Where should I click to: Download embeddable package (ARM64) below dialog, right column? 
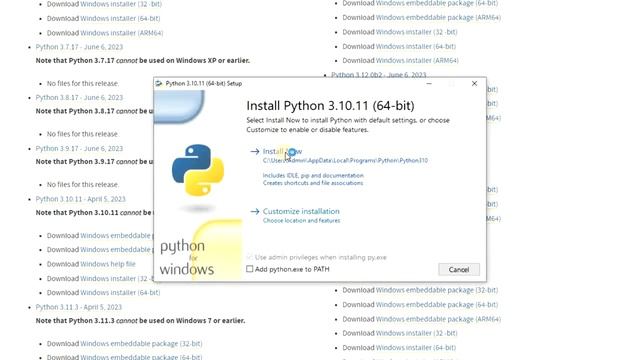pyautogui.click(x=438, y=319)
